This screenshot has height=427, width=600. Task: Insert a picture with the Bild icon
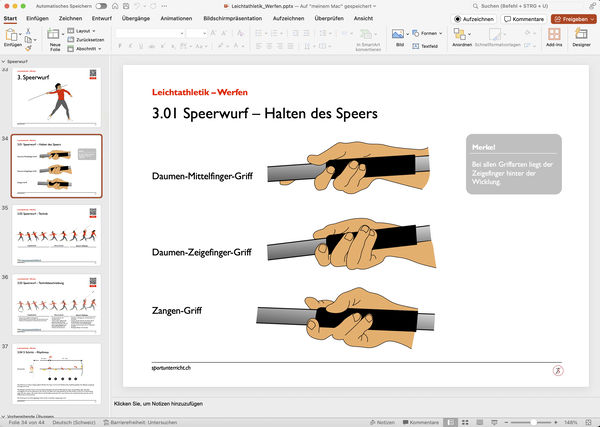398,34
